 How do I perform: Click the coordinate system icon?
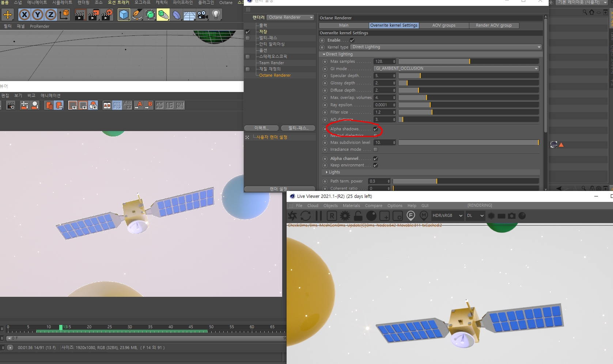tap(64, 15)
